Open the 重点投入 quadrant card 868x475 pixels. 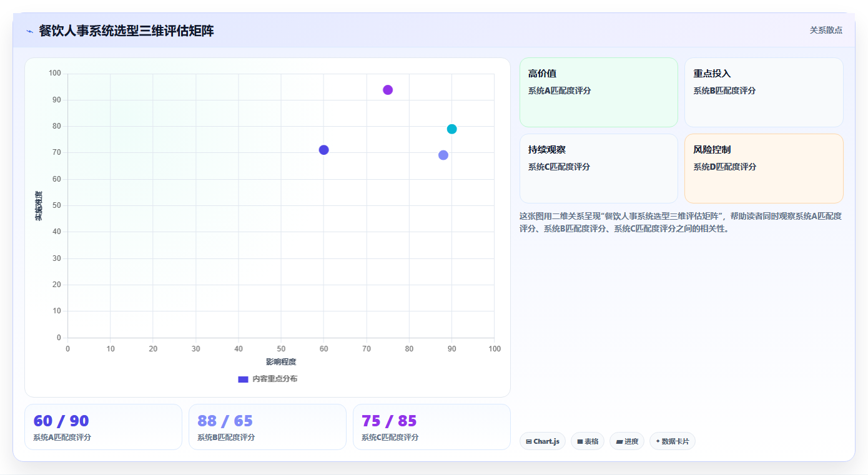tap(764, 92)
